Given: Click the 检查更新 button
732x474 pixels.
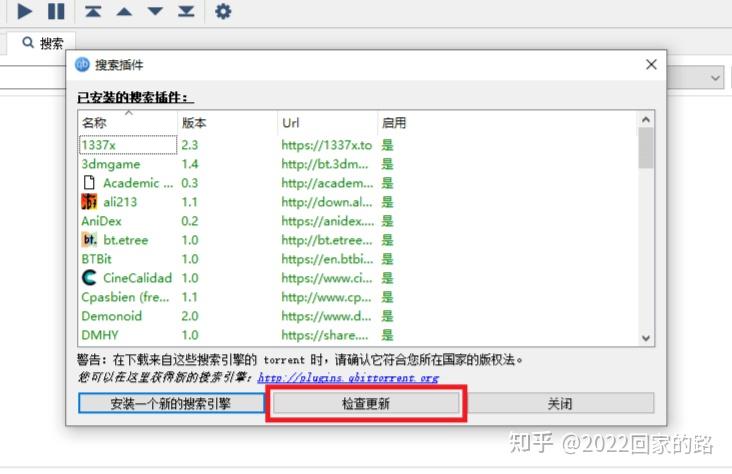Looking at the screenshot, I should pos(366,403).
